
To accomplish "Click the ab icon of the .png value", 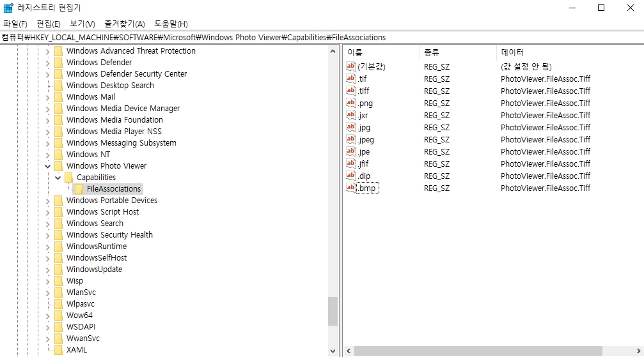I will click(350, 103).
